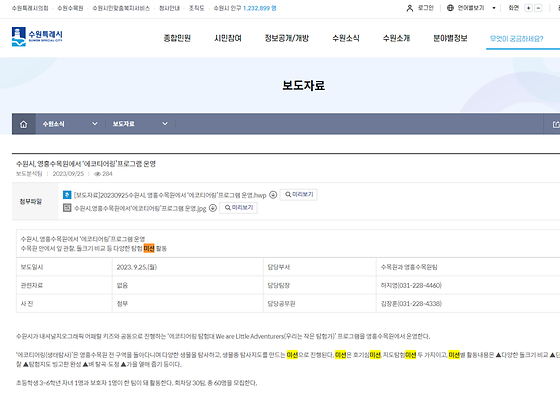Click the 첨부 cell in the 사진 row
The height and width of the screenshot is (394, 560).
pos(188,304)
